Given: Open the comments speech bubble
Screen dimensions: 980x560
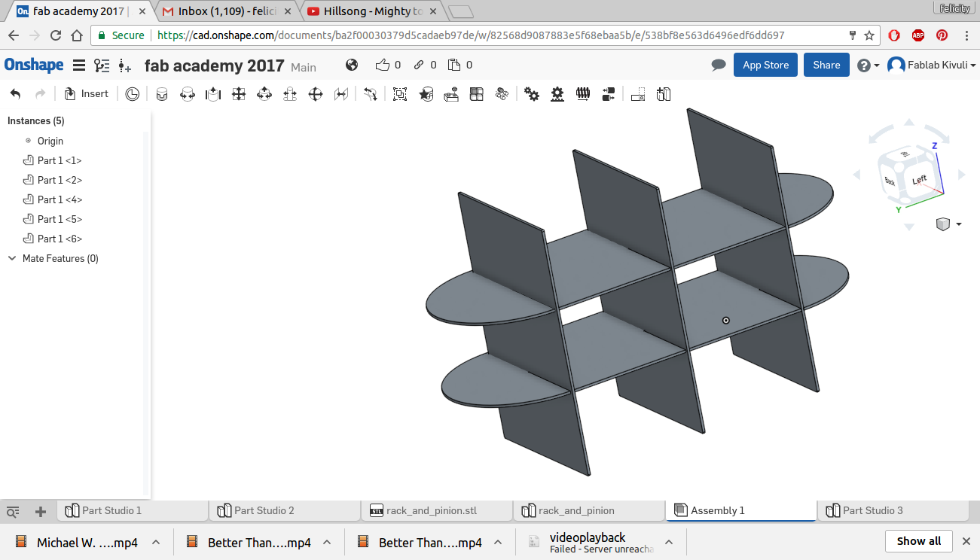Looking at the screenshot, I should pos(719,65).
